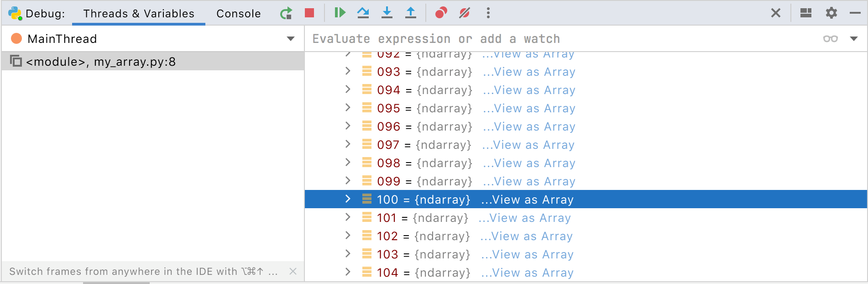Click the array icon of variable 104
This screenshot has height=284, width=868.
click(x=366, y=272)
